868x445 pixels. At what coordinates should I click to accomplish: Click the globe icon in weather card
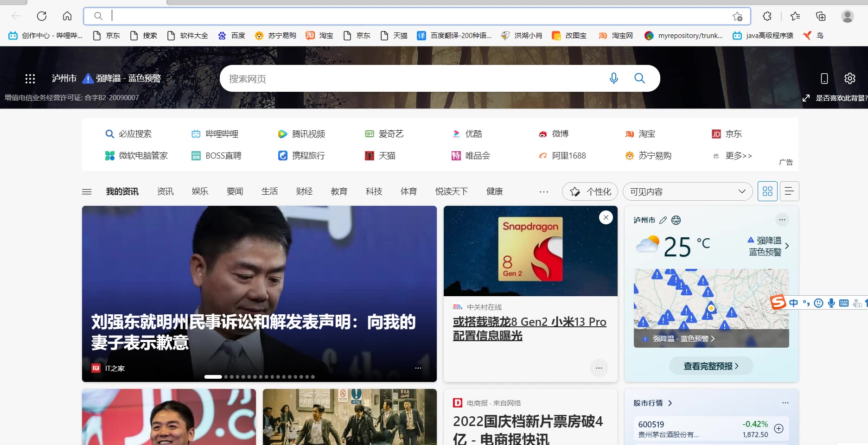(x=676, y=220)
